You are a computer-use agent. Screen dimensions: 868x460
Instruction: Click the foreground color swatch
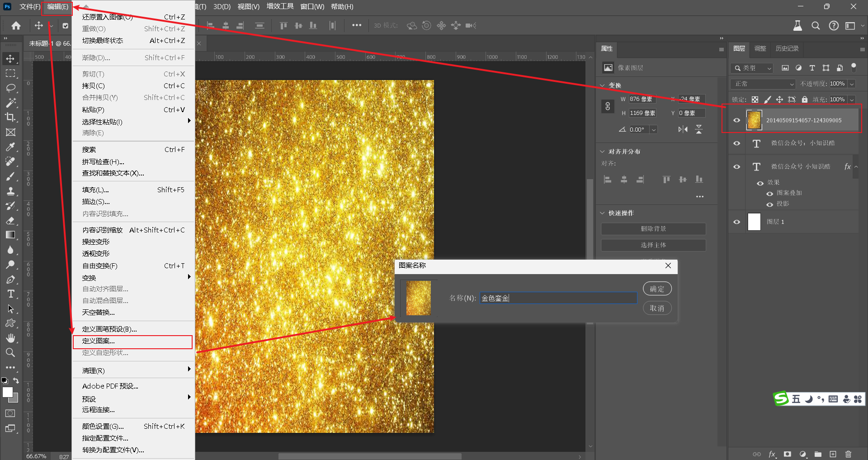(x=8, y=392)
